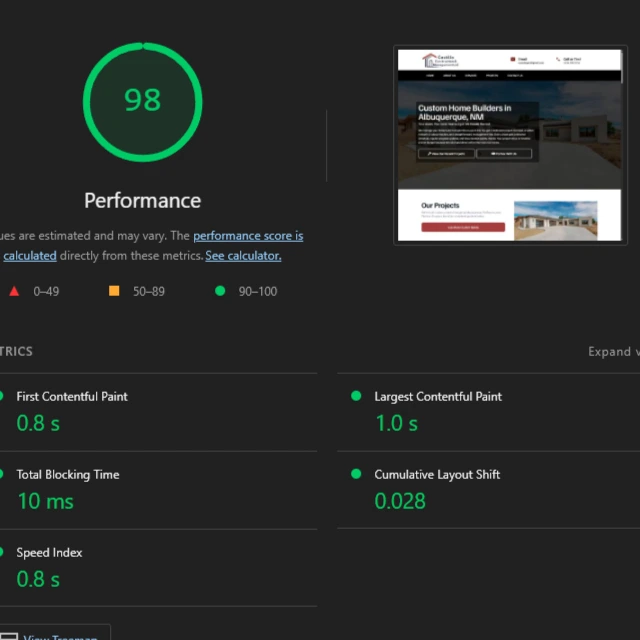Open the 'See calculator.' link
The height and width of the screenshot is (640, 640).
pos(243,256)
